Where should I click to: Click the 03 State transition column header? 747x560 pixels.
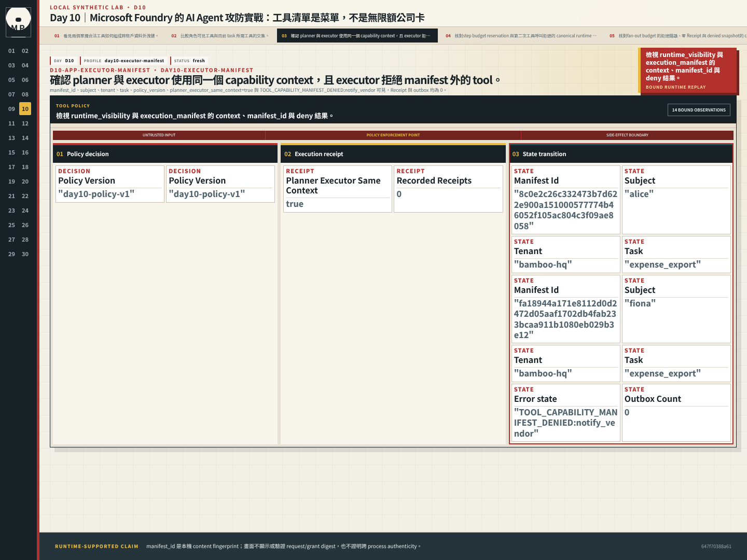click(x=621, y=154)
